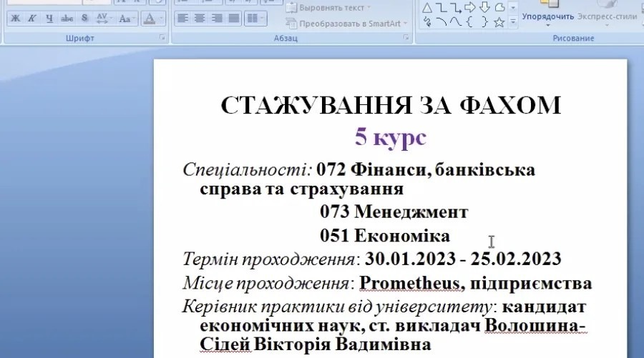Click Преобразовать в SmartArt button
The width and height of the screenshot is (644, 358).
click(350, 24)
